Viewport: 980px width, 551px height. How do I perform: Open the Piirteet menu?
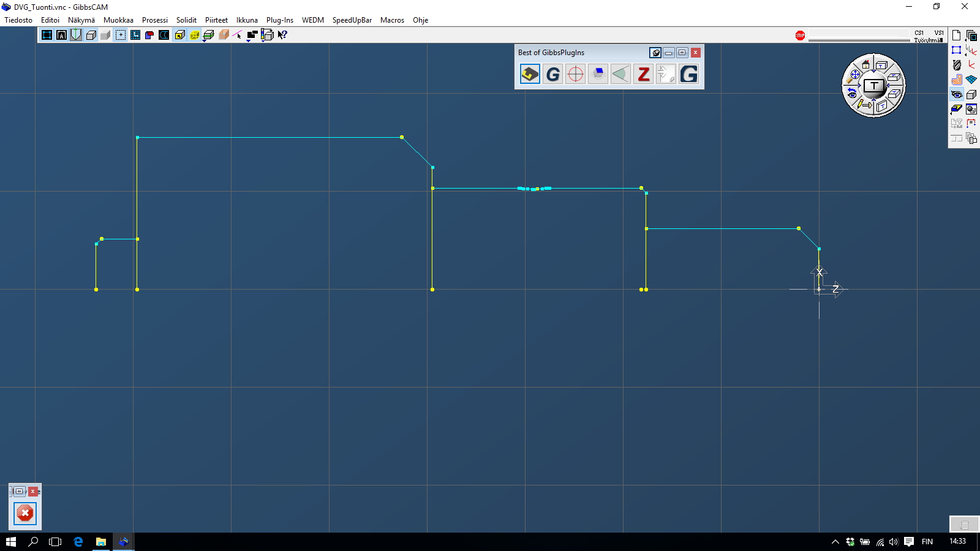(216, 20)
